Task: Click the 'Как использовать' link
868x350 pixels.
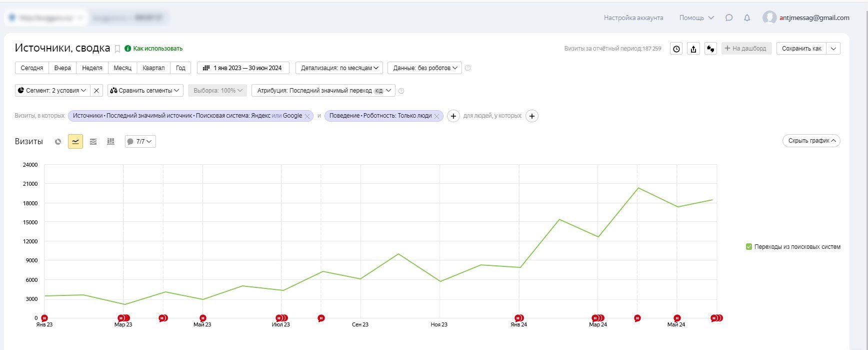Action: (x=157, y=49)
